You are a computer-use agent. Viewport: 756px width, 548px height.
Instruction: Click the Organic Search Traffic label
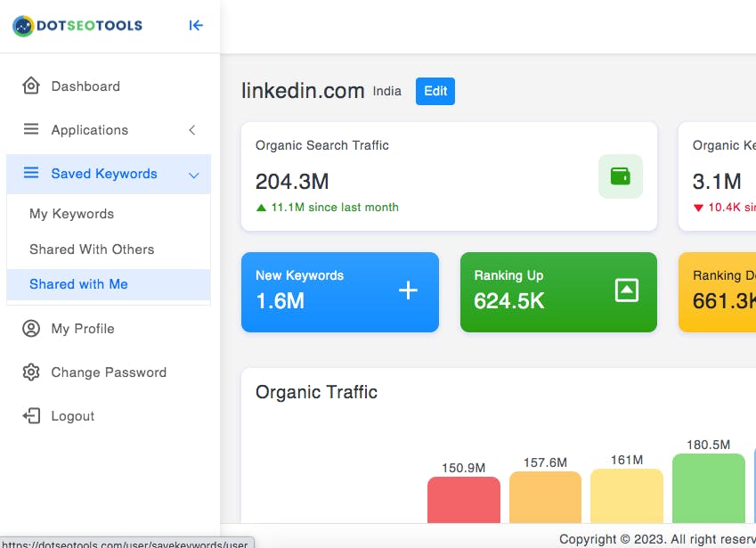pos(322,145)
